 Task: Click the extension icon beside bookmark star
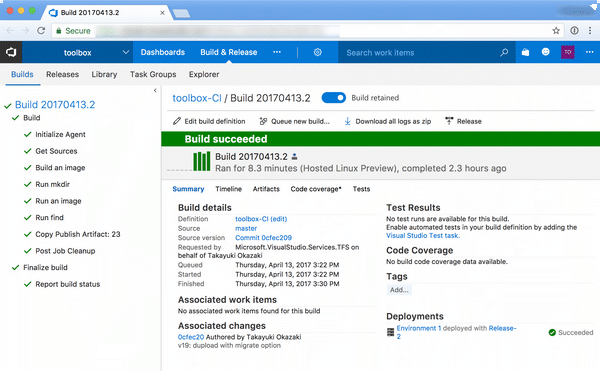(x=574, y=31)
